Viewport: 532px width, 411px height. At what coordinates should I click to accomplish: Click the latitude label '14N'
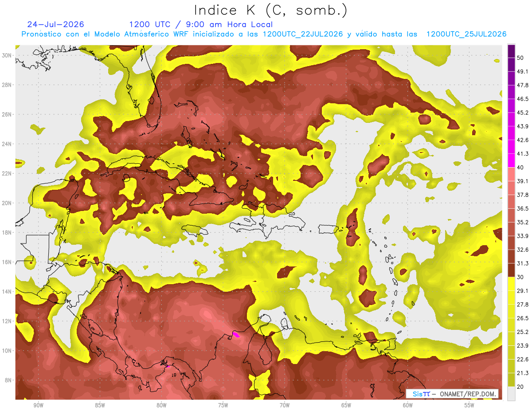[x=7, y=292]
